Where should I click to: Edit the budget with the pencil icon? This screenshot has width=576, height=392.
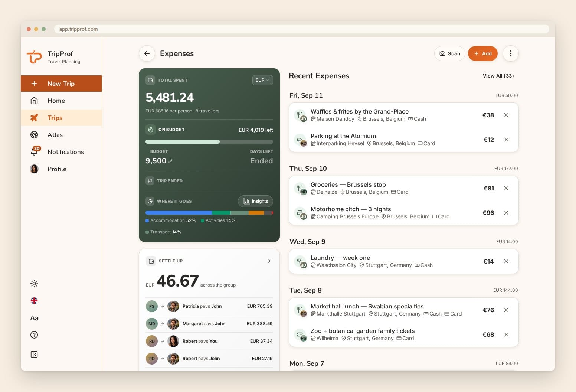[170, 161]
